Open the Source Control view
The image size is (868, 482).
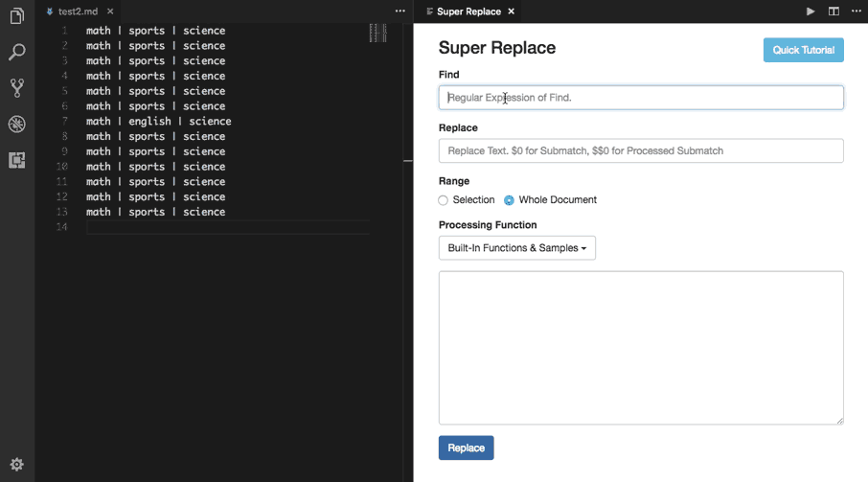coord(16,88)
